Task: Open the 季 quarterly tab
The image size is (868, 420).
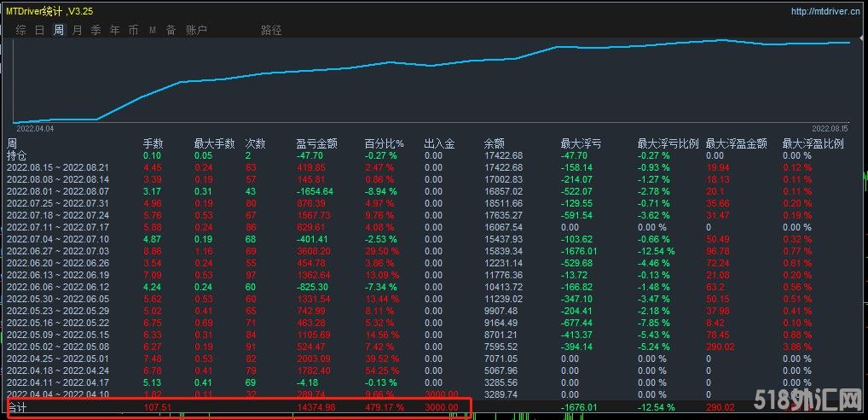Action: [x=96, y=30]
